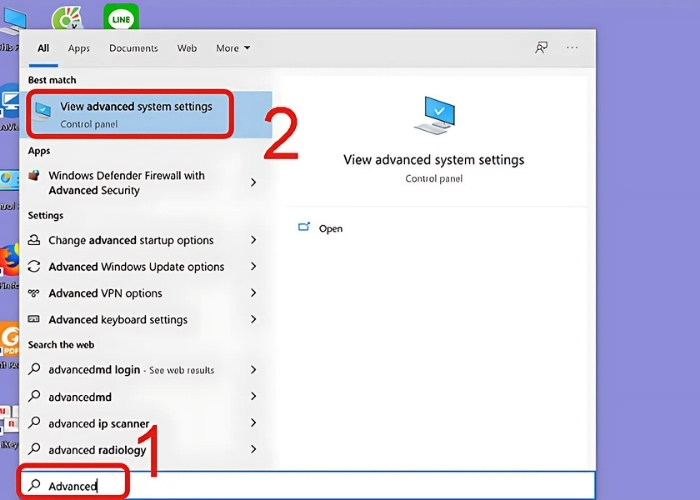Image resolution: width=700 pixels, height=500 pixels.
Task: Click the Open icon in preview pane
Action: (x=304, y=228)
